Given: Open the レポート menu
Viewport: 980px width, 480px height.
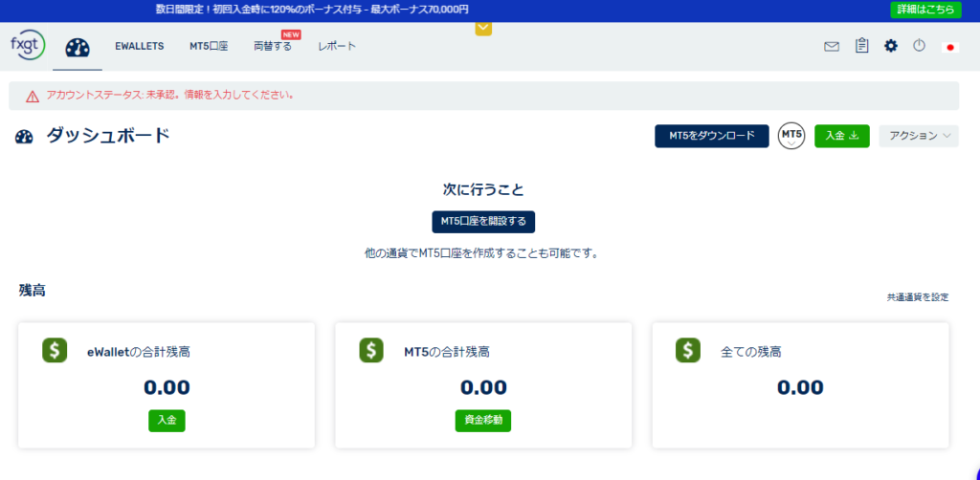Looking at the screenshot, I should click(x=337, y=46).
